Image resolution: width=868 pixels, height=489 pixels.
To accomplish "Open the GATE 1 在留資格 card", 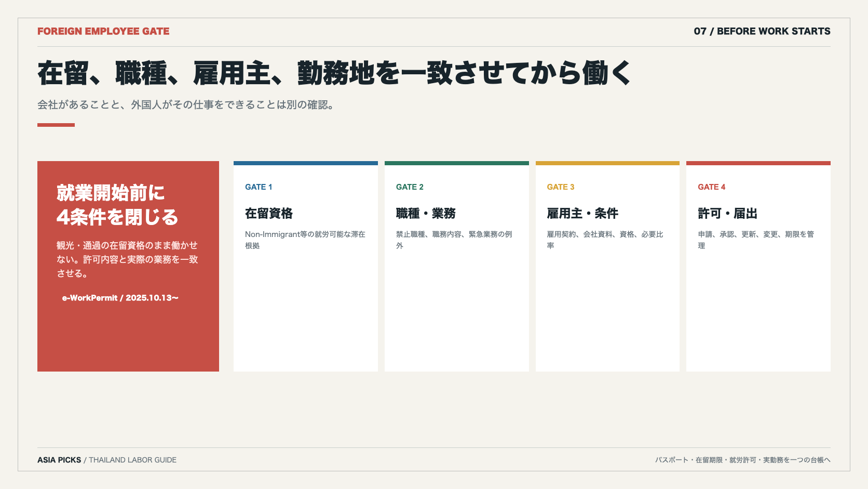I will [x=306, y=266].
